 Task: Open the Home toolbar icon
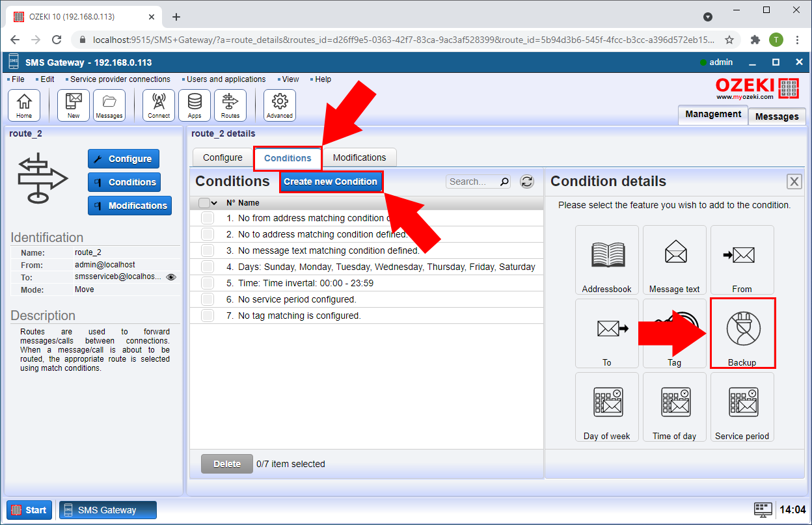point(24,105)
